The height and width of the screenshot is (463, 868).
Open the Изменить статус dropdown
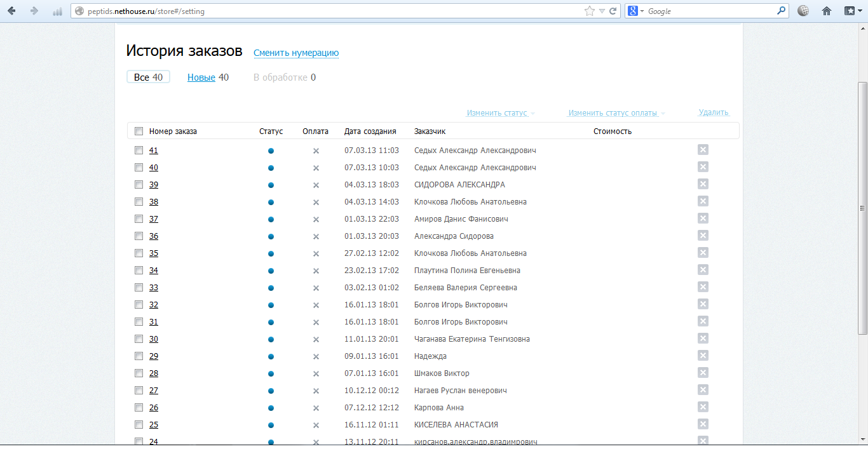(500, 113)
